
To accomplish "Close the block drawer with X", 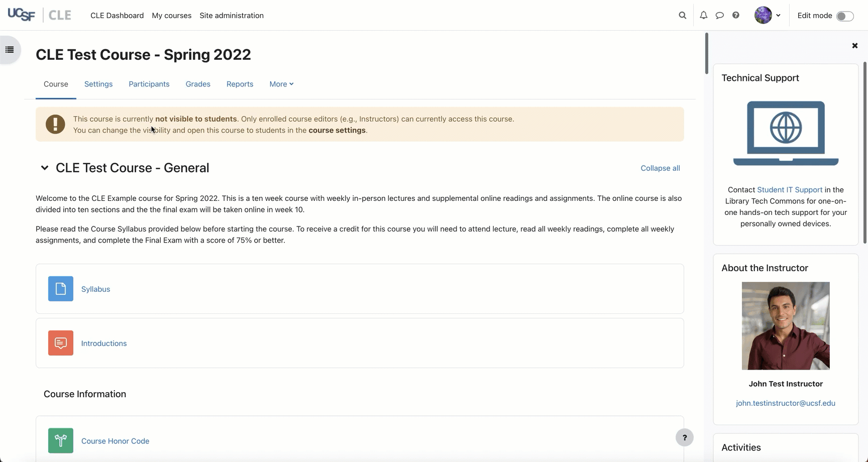I will pyautogui.click(x=854, y=46).
